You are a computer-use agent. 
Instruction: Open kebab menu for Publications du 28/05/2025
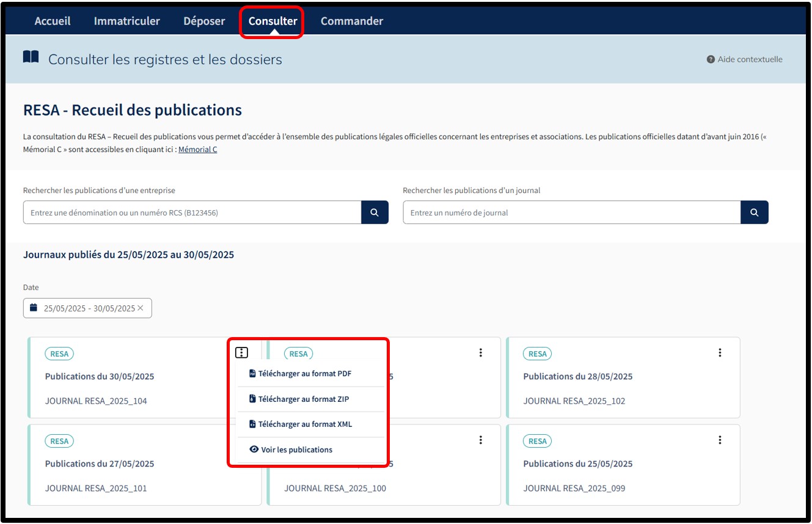pyautogui.click(x=720, y=352)
